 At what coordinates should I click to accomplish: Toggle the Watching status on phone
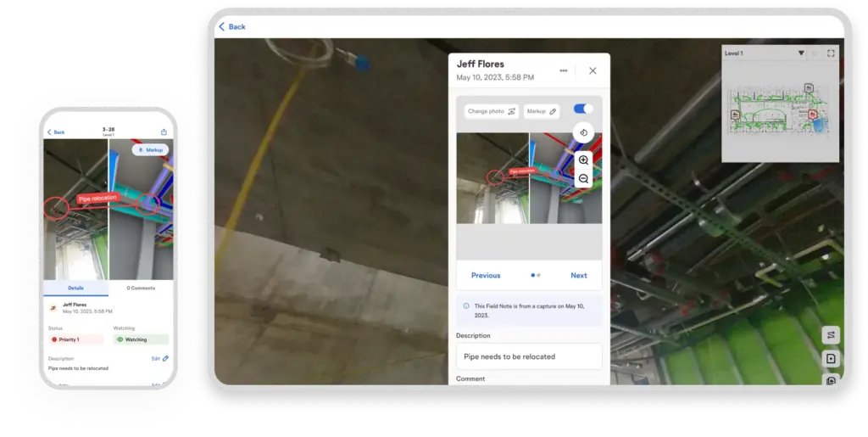click(x=140, y=339)
